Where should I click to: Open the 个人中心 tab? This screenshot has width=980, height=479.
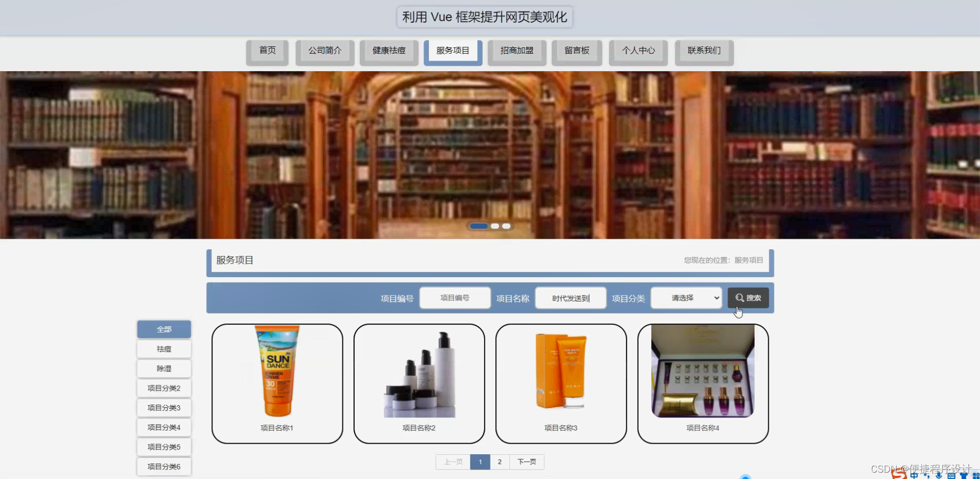coord(638,51)
